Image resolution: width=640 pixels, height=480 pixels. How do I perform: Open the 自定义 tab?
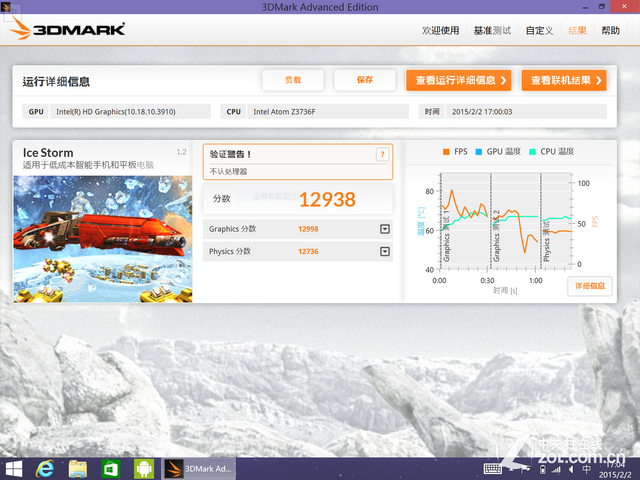[x=539, y=31]
